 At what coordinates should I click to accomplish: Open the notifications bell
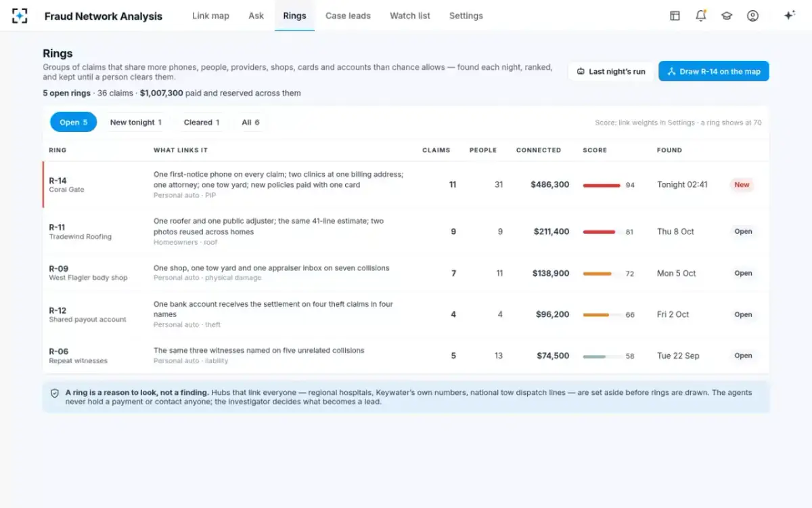coord(701,16)
